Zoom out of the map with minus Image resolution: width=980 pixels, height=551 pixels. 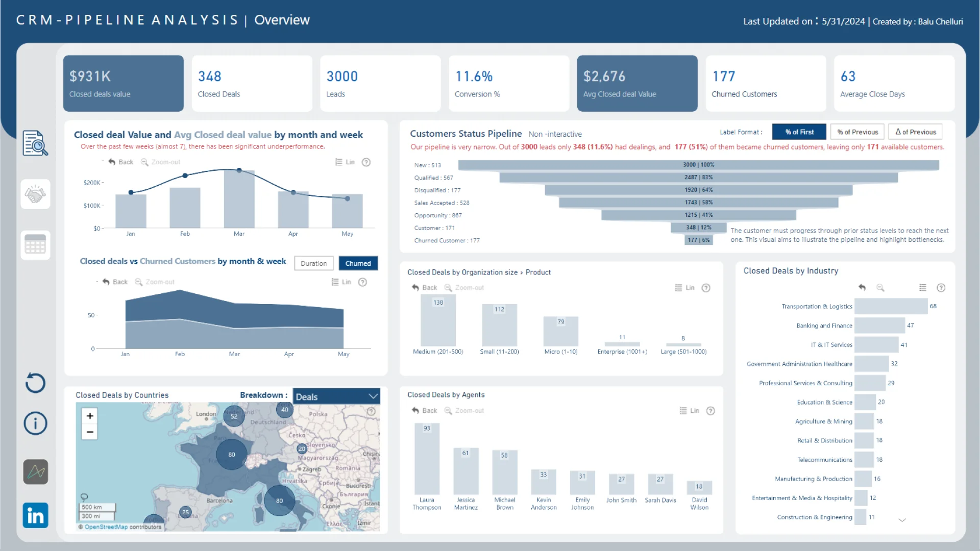point(90,432)
